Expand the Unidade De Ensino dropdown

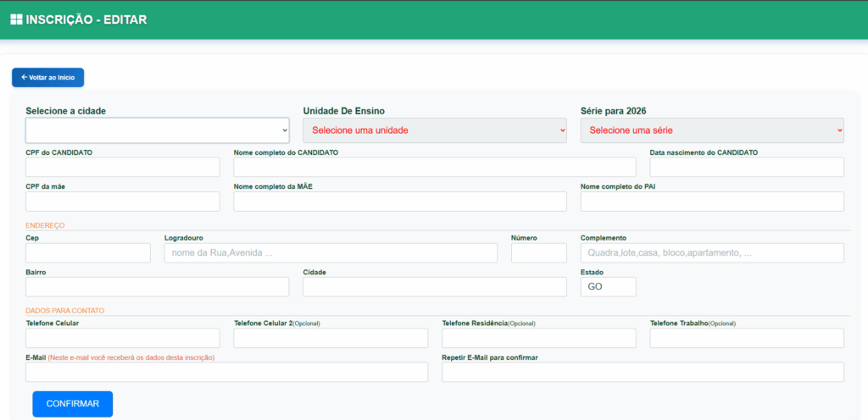434,130
